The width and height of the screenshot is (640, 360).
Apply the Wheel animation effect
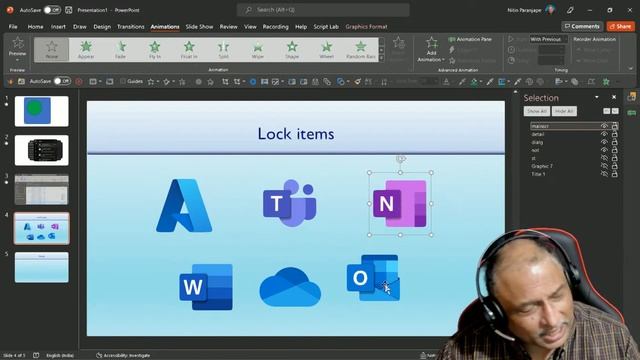click(326, 49)
